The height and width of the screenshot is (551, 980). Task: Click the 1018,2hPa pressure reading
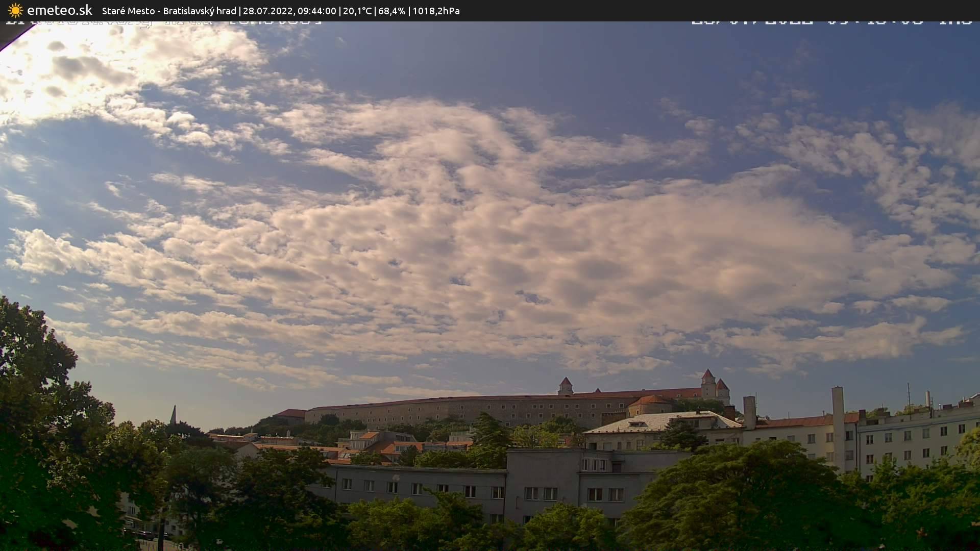click(436, 11)
